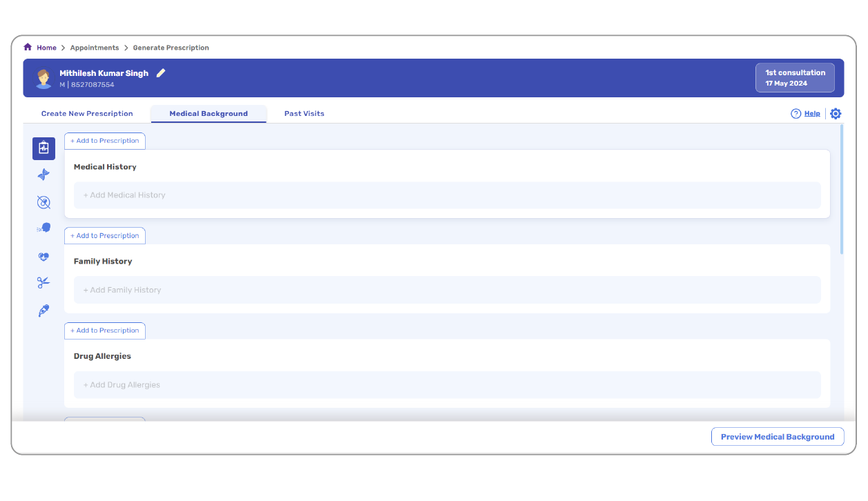Click the Drug Allergies heading
868x501 pixels.
tap(102, 356)
